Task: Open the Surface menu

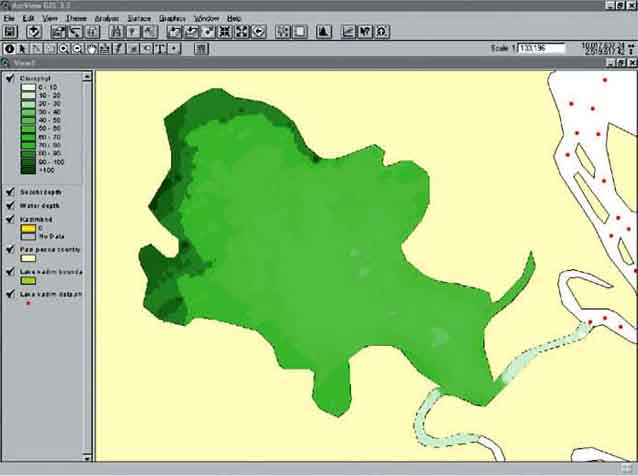Action: click(138, 18)
